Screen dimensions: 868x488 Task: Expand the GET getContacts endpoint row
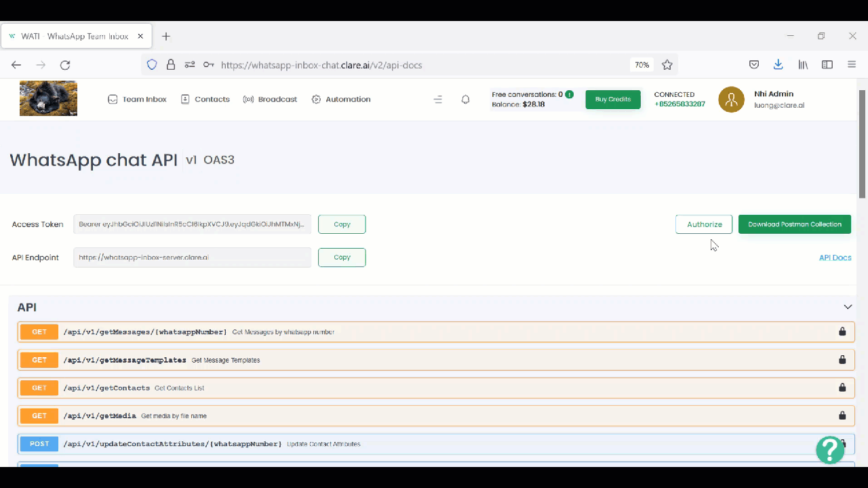point(436,388)
